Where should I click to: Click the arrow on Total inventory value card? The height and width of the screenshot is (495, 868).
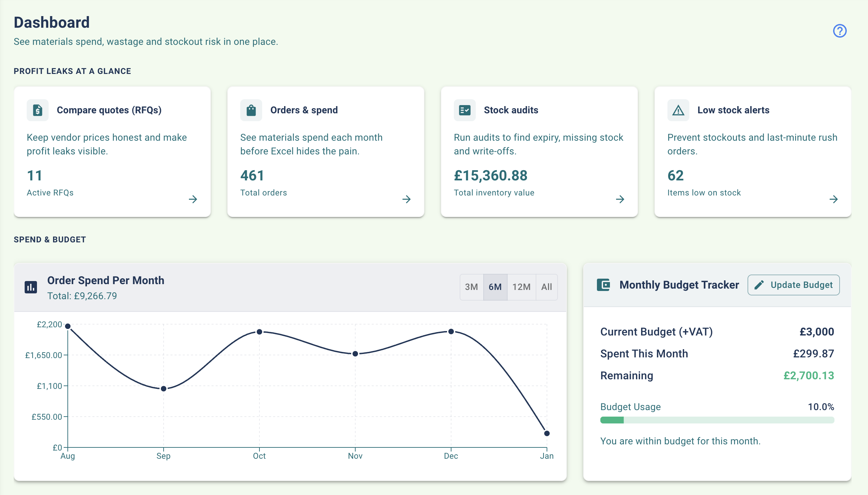pos(620,199)
